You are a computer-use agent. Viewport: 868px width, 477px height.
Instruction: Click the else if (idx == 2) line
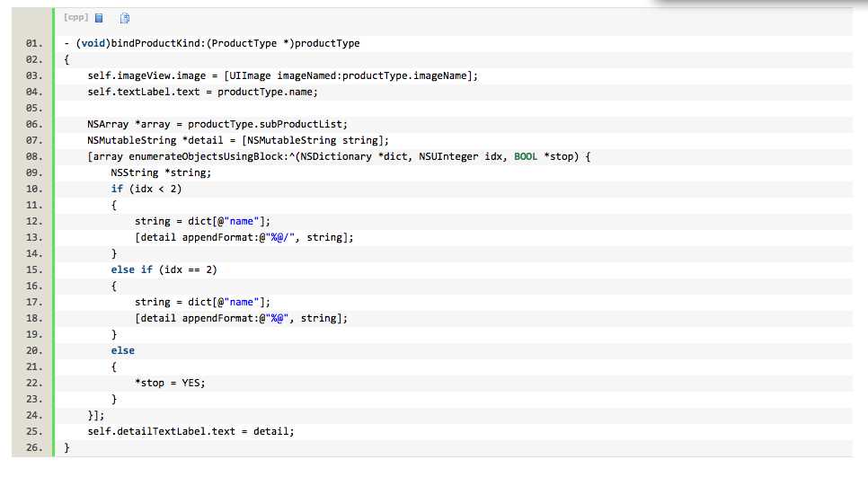pos(164,269)
